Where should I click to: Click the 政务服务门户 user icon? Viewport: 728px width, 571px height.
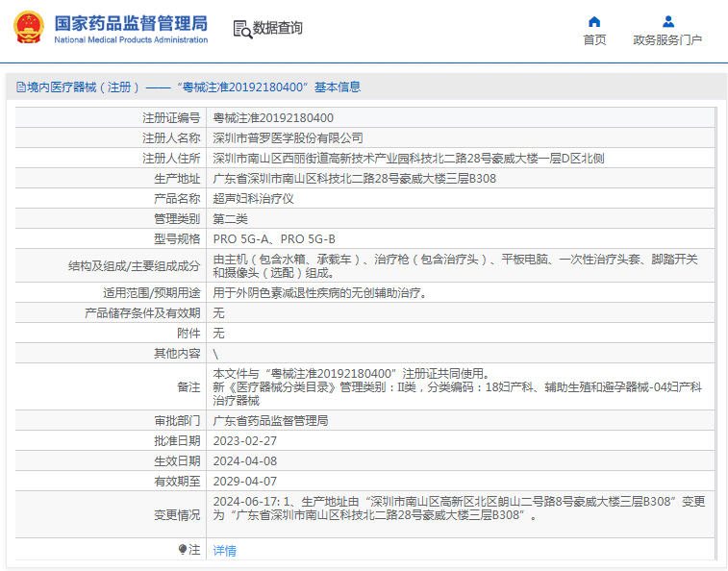(668, 22)
